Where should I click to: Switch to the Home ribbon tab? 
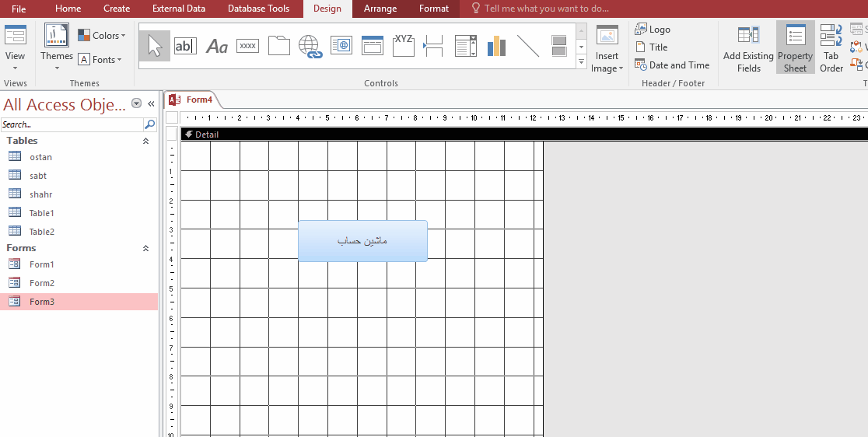coord(68,9)
